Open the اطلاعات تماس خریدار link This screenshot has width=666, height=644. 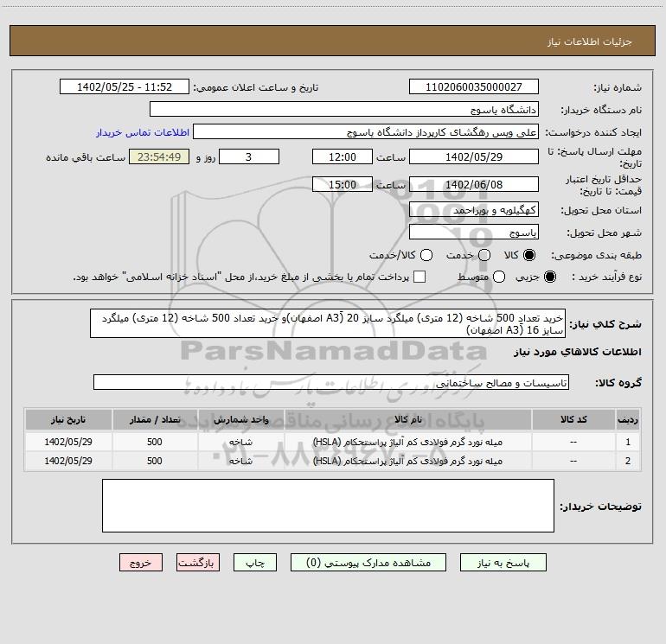143,132
